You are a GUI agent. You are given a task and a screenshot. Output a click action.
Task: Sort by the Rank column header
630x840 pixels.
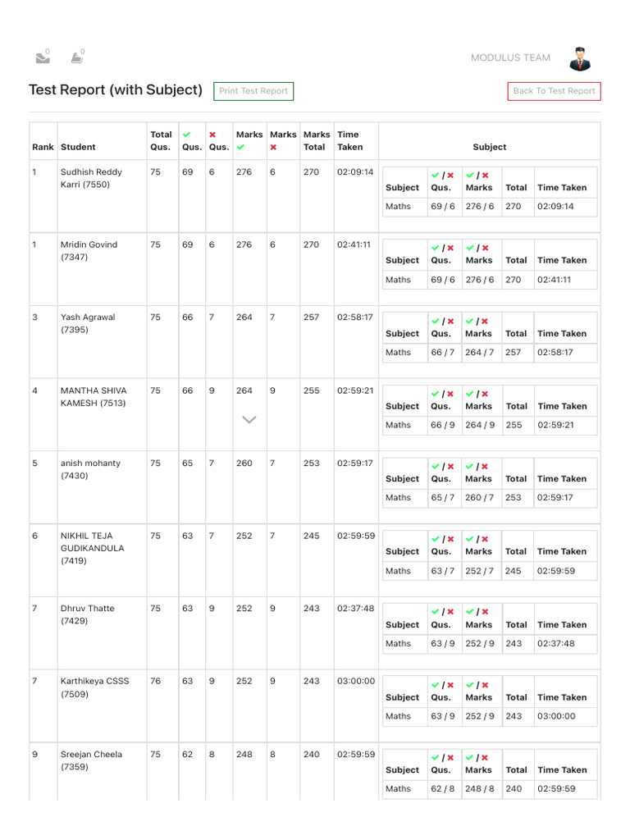(x=43, y=147)
